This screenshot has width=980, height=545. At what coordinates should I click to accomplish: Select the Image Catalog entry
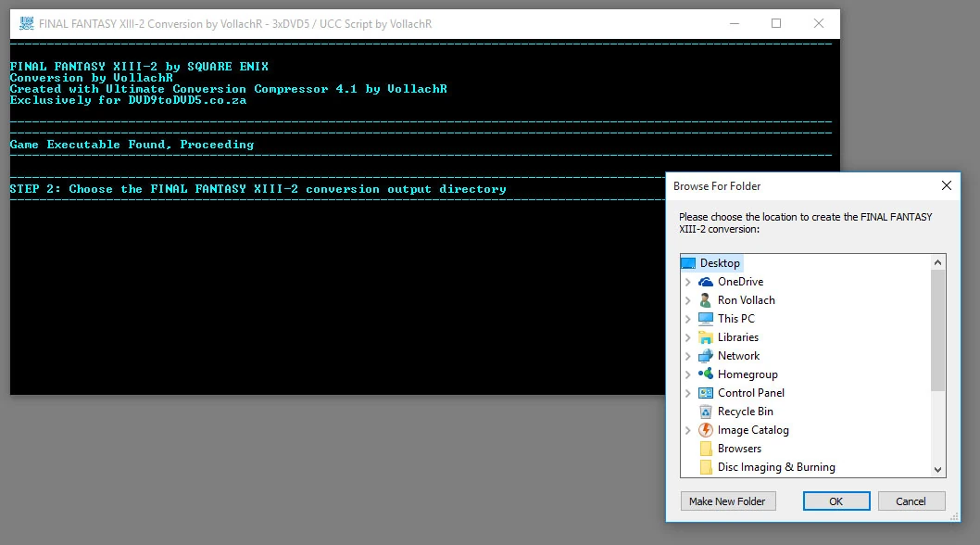click(x=753, y=430)
